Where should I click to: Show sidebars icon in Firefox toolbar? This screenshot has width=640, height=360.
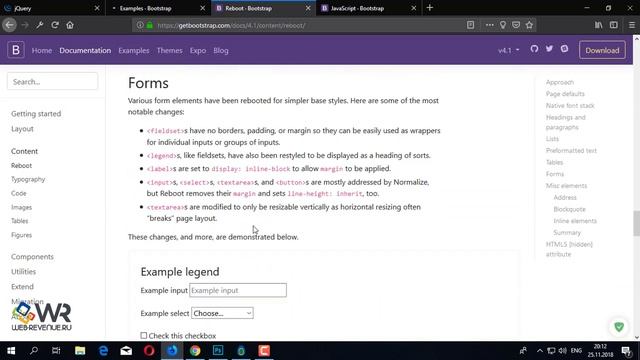click(x=613, y=25)
